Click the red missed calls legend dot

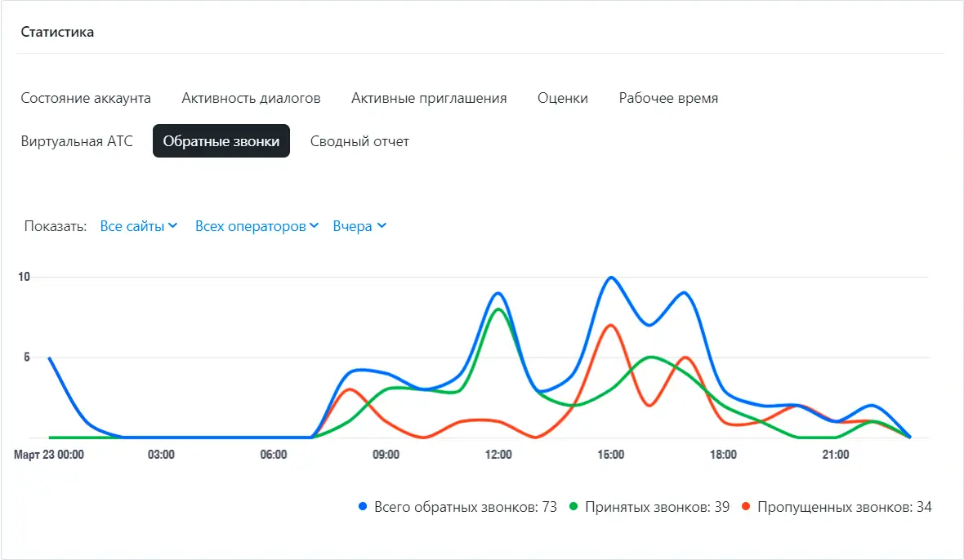(x=746, y=507)
